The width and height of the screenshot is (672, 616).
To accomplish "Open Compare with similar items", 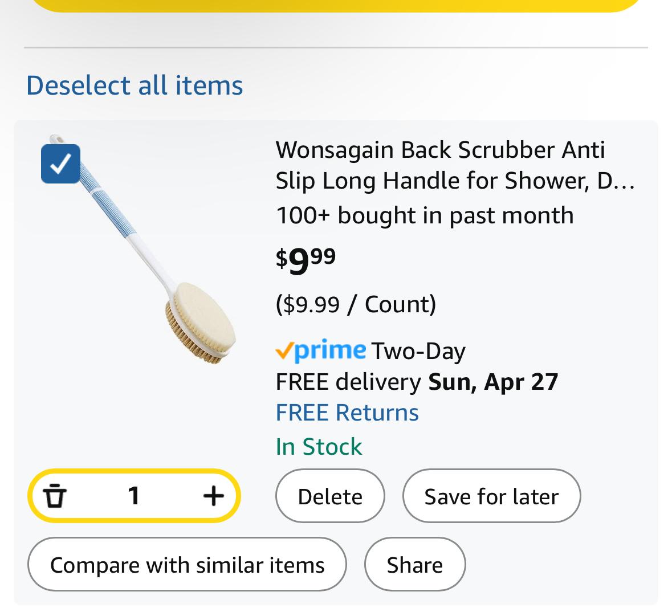I will (x=187, y=565).
